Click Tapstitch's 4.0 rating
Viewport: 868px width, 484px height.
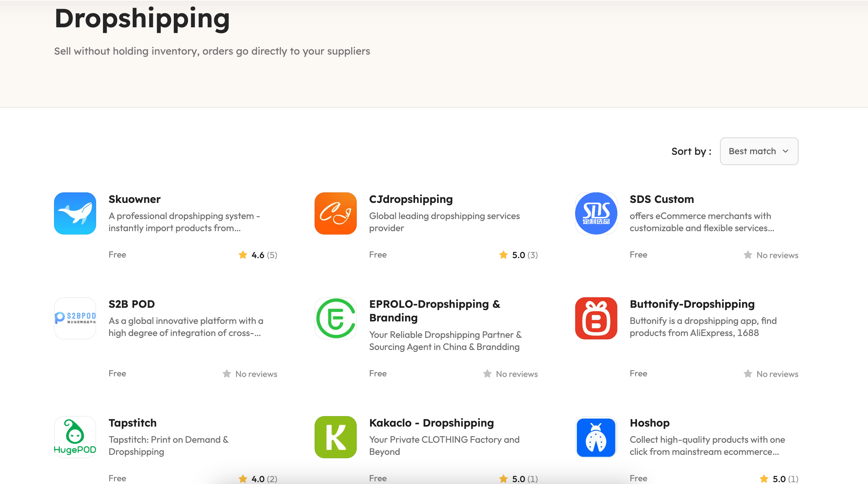tap(258, 479)
